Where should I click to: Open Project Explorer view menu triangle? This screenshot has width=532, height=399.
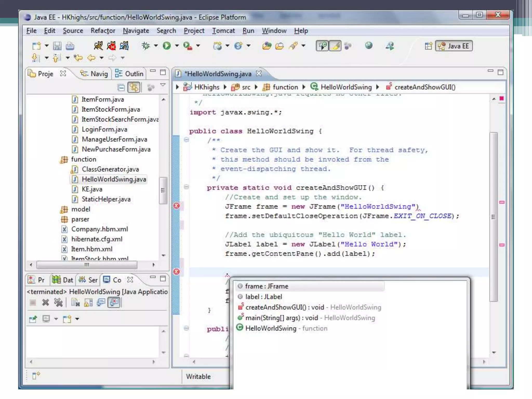coord(163,85)
